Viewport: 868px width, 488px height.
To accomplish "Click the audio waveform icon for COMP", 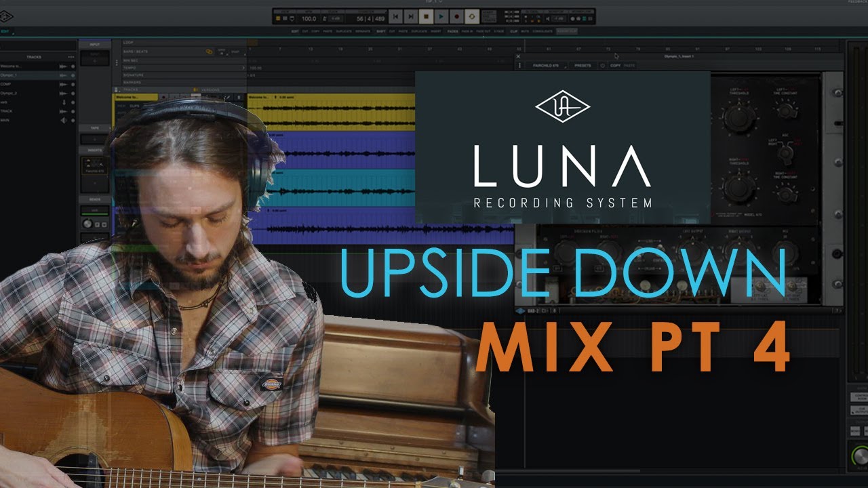I will point(63,84).
